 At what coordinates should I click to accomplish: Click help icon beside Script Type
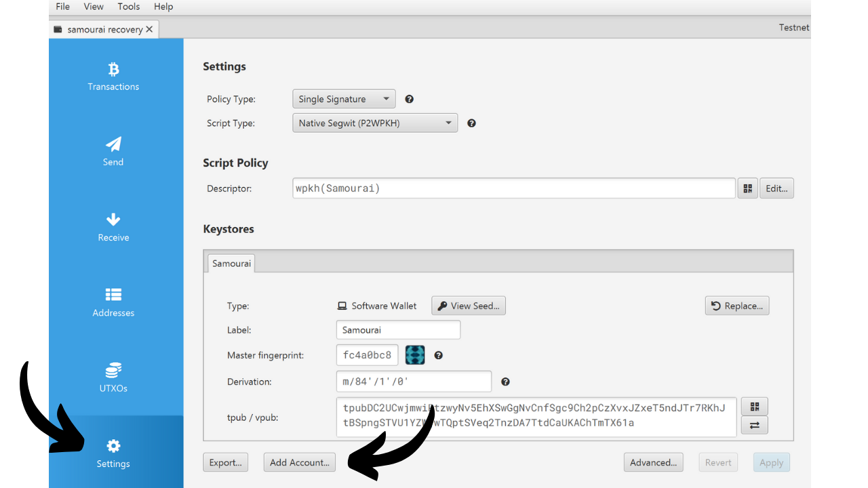pos(471,123)
